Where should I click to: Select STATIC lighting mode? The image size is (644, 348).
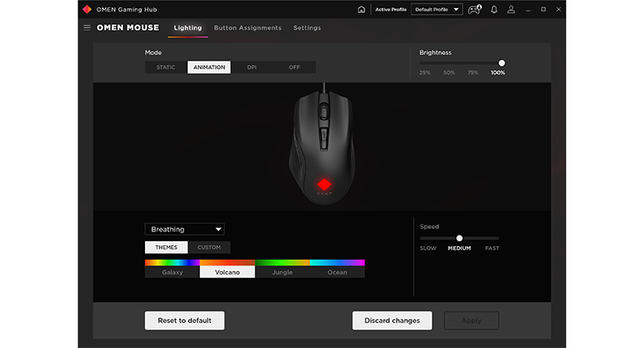[166, 67]
